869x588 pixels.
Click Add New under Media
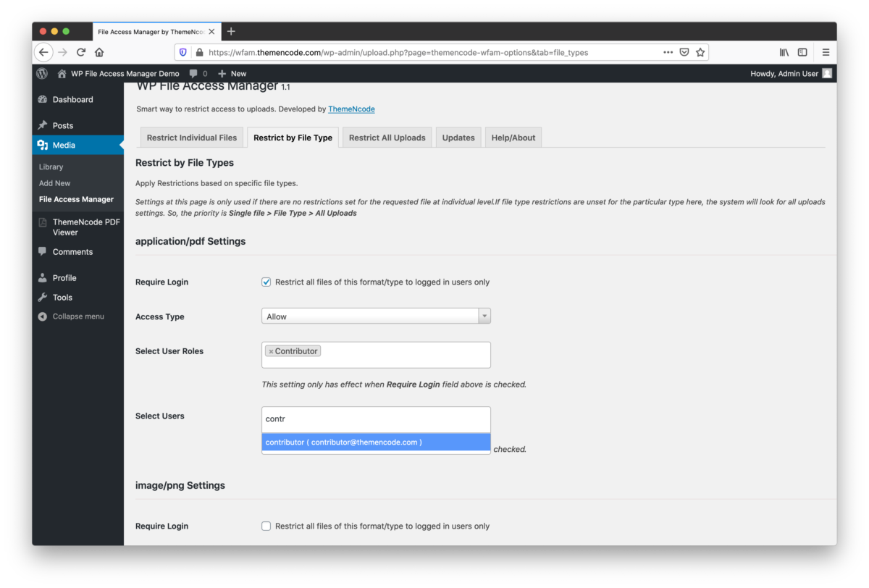(x=55, y=183)
